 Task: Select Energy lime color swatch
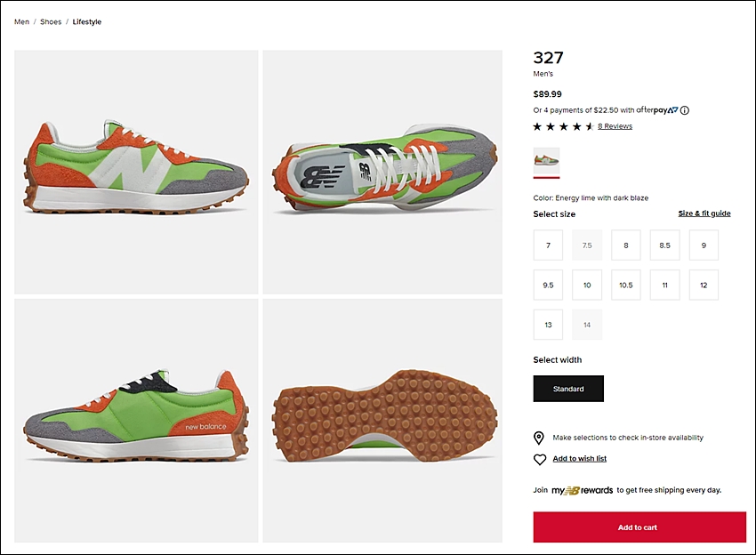(x=546, y=161)
